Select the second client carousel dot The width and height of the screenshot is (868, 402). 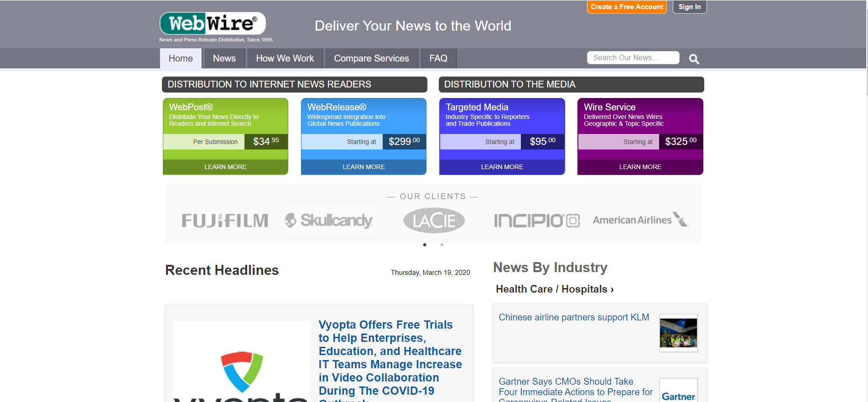pos(442,245)
